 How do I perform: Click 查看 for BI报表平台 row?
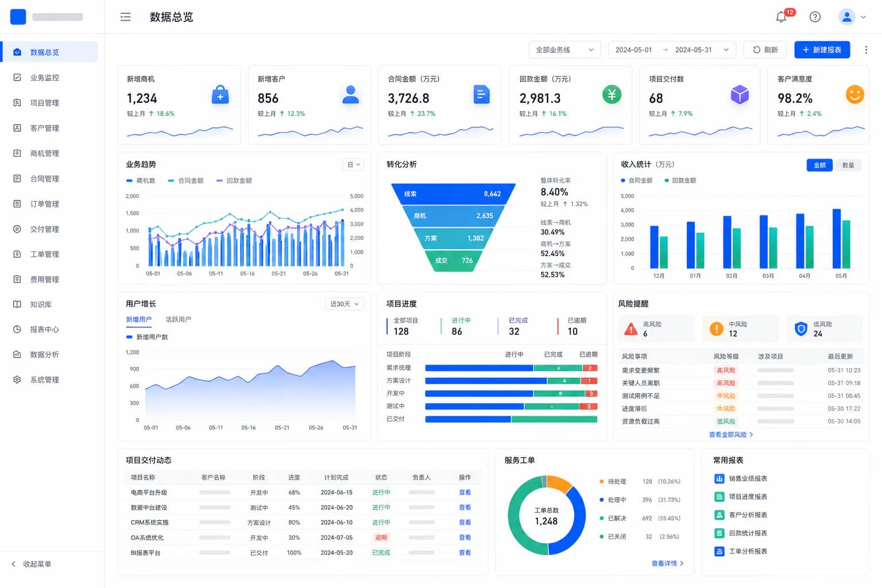(465, 553)
